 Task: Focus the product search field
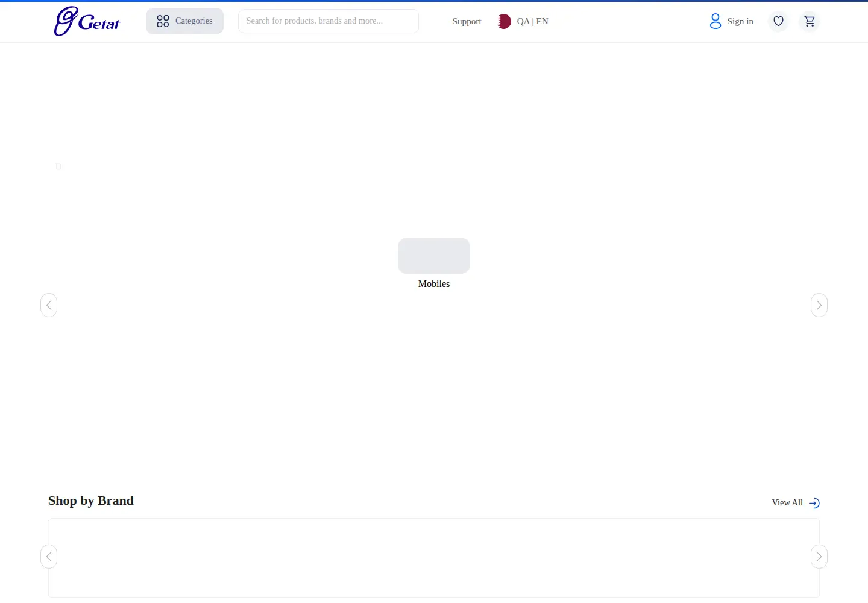[329, 21]
